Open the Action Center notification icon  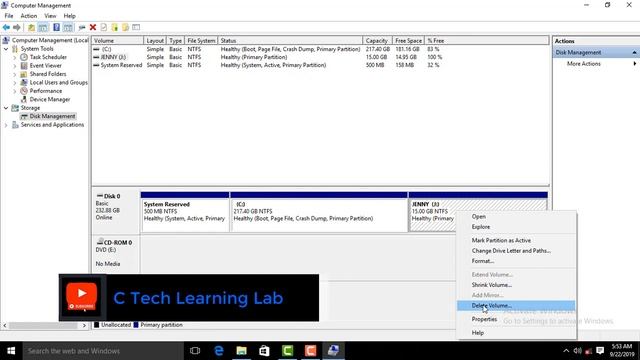click(600, 351)
